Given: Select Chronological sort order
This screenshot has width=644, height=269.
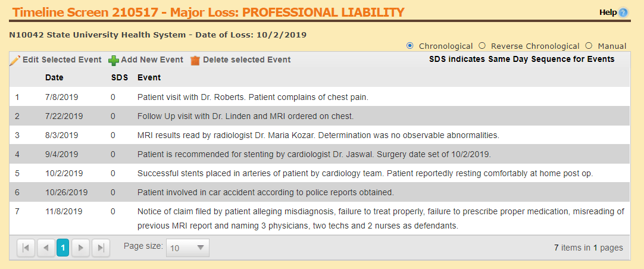Looking at the screenshot, I should pos(410,46).
